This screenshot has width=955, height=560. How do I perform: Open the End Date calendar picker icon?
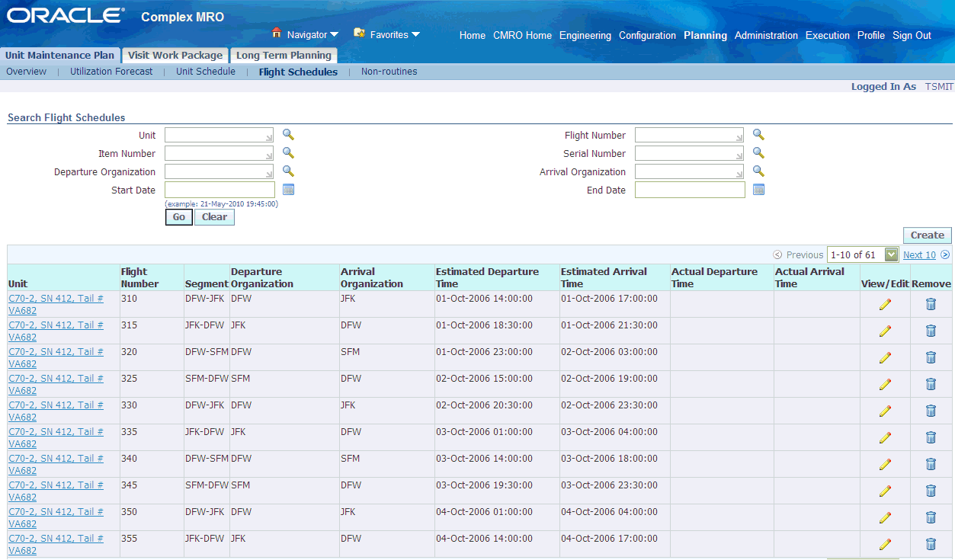click(x=758, y=190)
